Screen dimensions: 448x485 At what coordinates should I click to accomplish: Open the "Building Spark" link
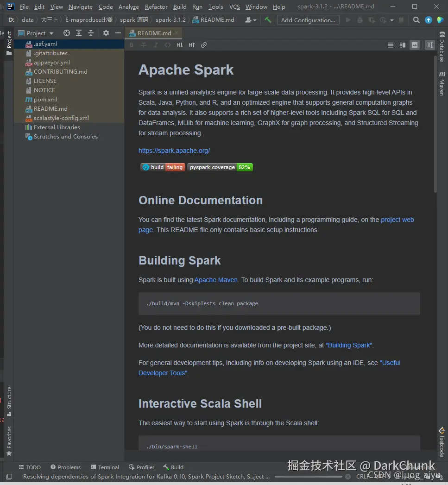pos(349,345)
